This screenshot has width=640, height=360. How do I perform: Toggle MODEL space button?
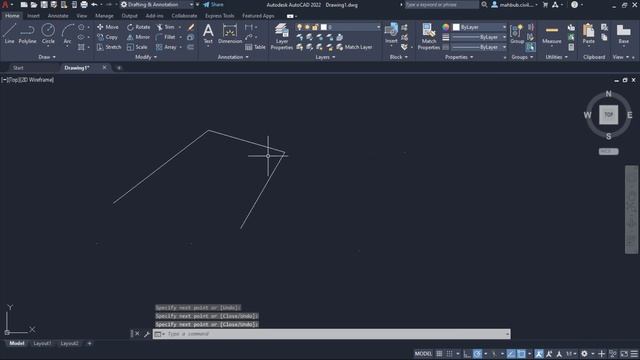coord(423,353)
